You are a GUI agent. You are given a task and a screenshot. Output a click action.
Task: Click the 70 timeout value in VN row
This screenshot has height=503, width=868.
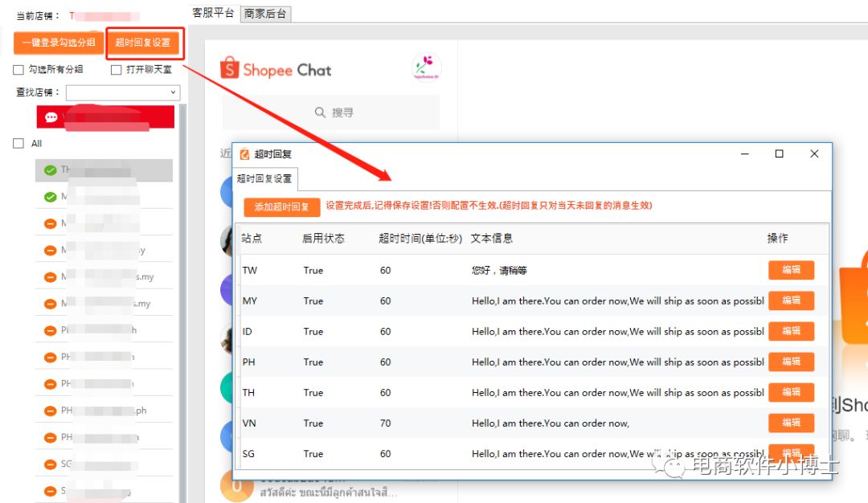point(385,423)
